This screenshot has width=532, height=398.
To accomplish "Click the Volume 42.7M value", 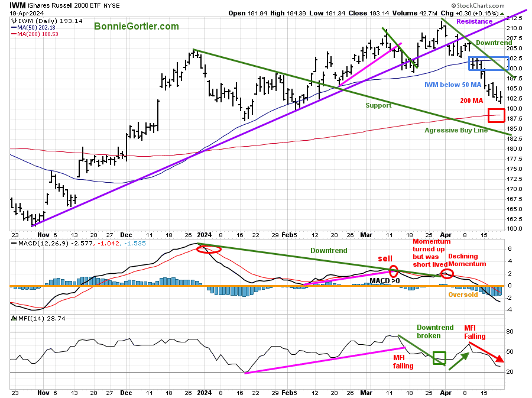I will (415, 13).
